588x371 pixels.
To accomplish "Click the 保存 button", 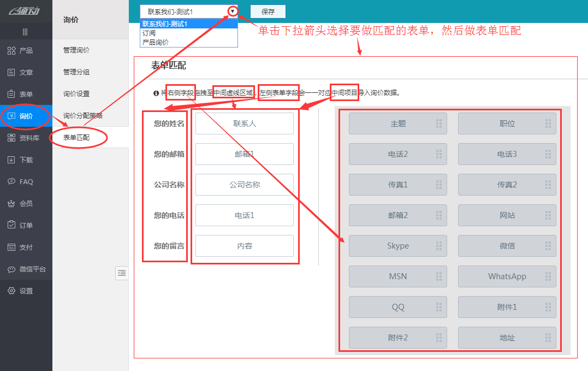I will pyautogui.click(x=268, y=11).
